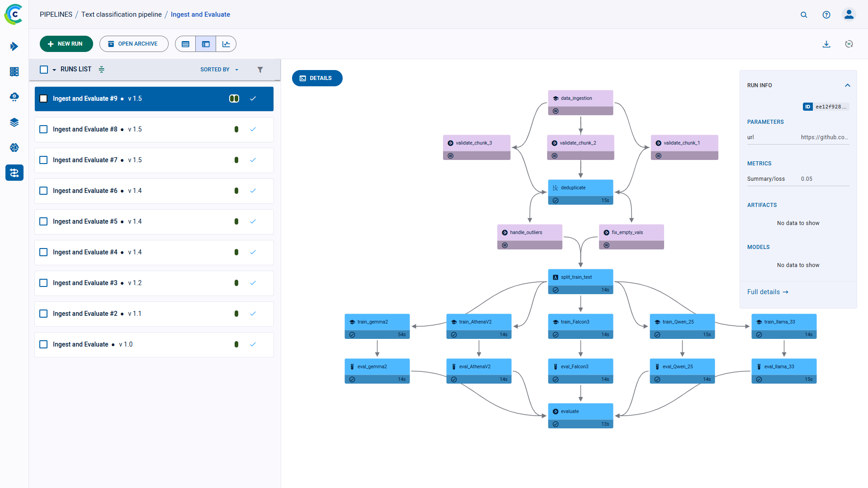Check the Ingest and Evaluate #4 checkbox
Screen dimensions: 868x488
pyautogui.click(x=43, y=252)
